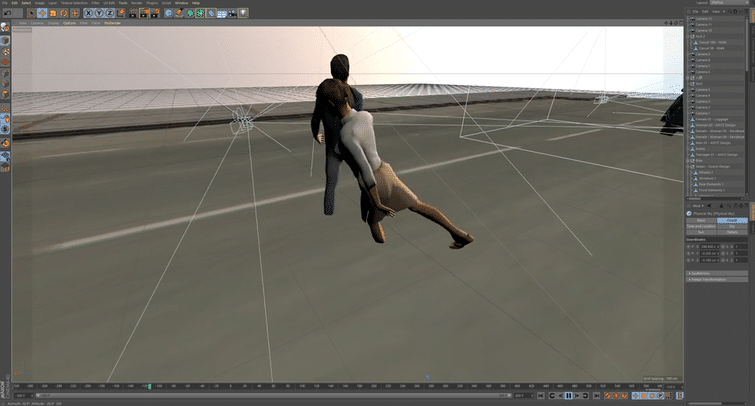Click the Floor environment icon
The height and width of the screenshot is (406, 755).
[221, 13]
